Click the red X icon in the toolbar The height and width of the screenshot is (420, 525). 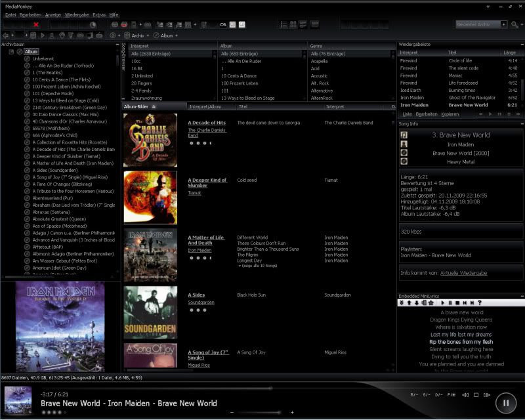tap(36, 24)
